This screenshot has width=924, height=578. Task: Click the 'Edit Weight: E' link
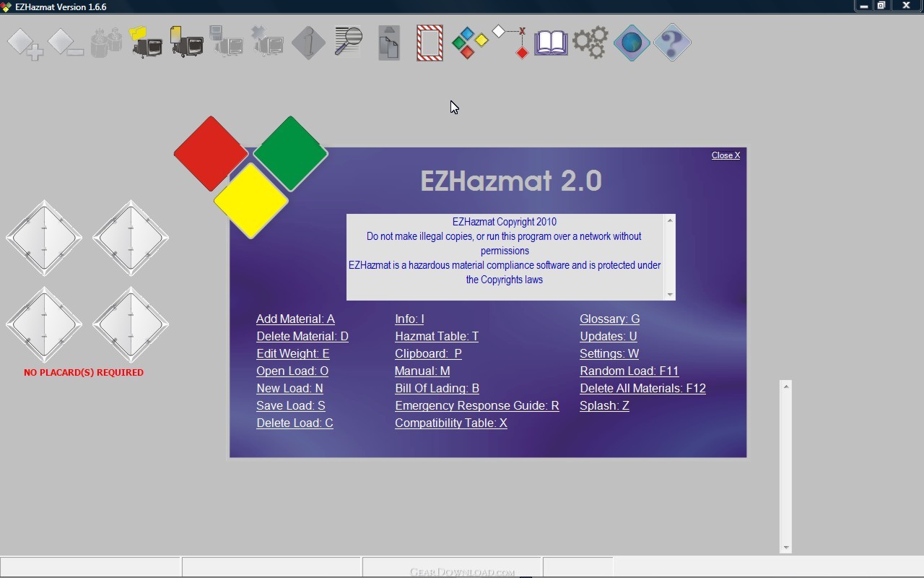(x=293, y=353)
